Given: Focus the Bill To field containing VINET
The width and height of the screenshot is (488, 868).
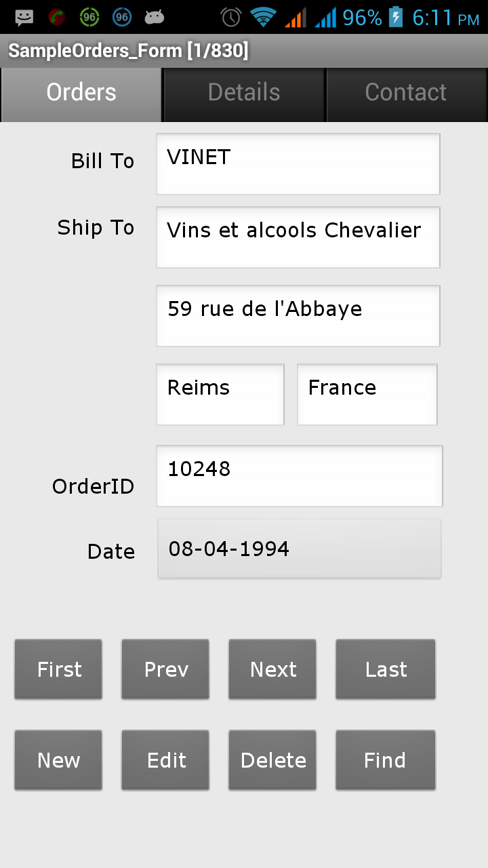Looking at the screenshot, I should click(x=298, y=164).
